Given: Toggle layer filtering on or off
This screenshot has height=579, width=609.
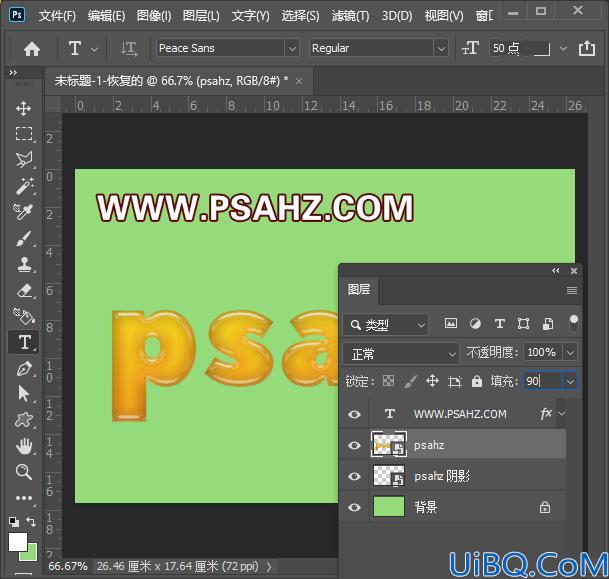Looking at the screenshot, I should pyautogui.click(x=574, y=323).
